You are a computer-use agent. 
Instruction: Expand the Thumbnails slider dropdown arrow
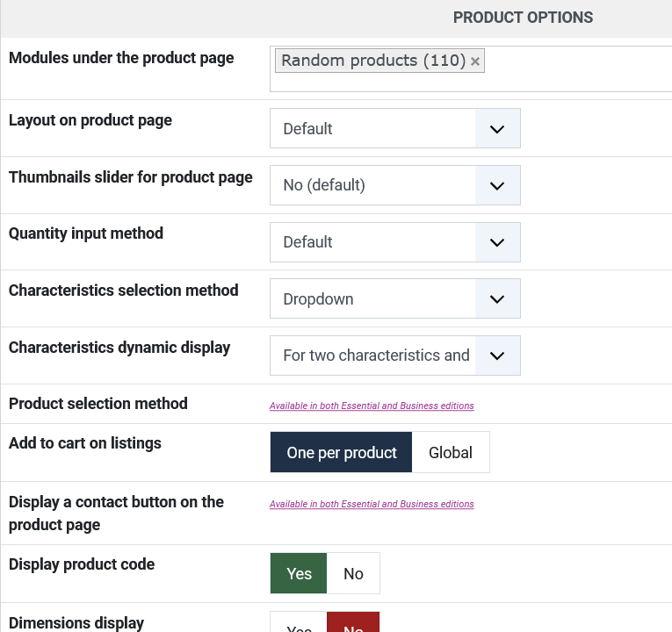click(497, 186)
